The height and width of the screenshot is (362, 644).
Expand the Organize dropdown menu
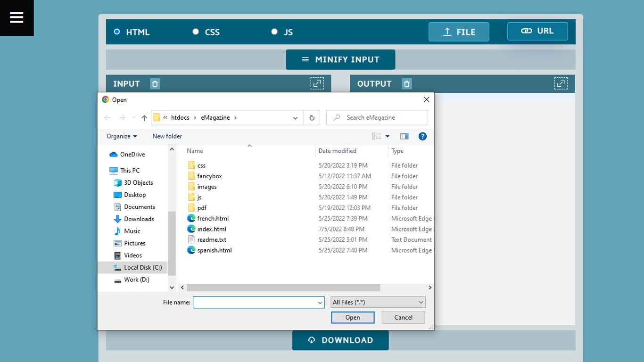pos(122,136)
